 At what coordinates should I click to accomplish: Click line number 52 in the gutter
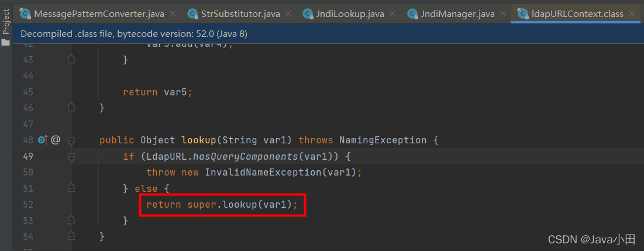(x=27, y=205)
